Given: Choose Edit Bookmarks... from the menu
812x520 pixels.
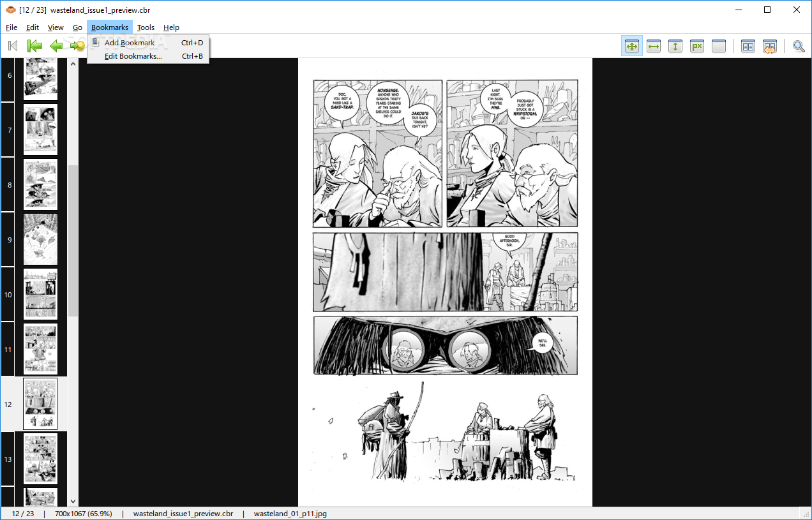Looking at the screenshot, I should (148, 56).
